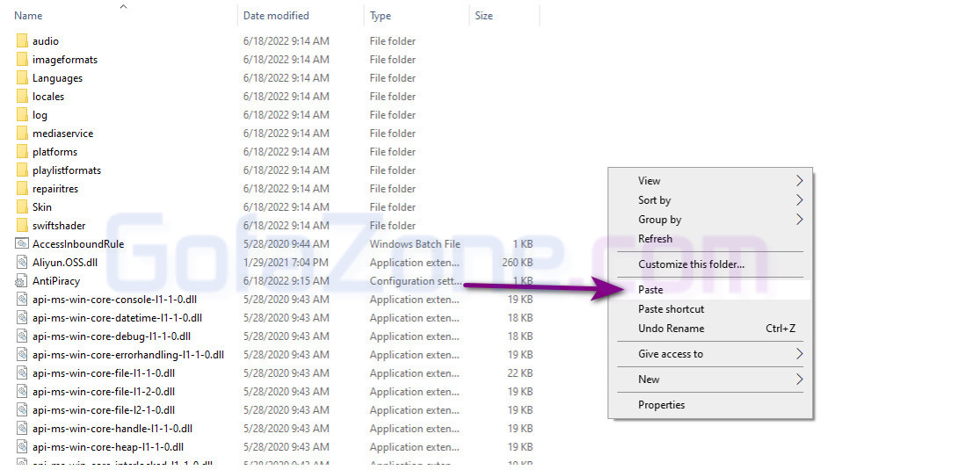Viewport: 980px width, 470px height.
Task: Choose Paste from the context menu
Action: (651, 290)
